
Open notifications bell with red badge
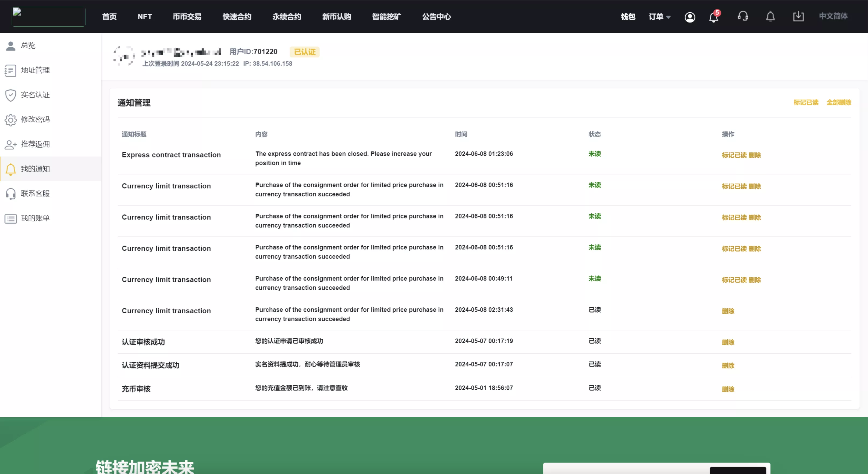[713, 17]
